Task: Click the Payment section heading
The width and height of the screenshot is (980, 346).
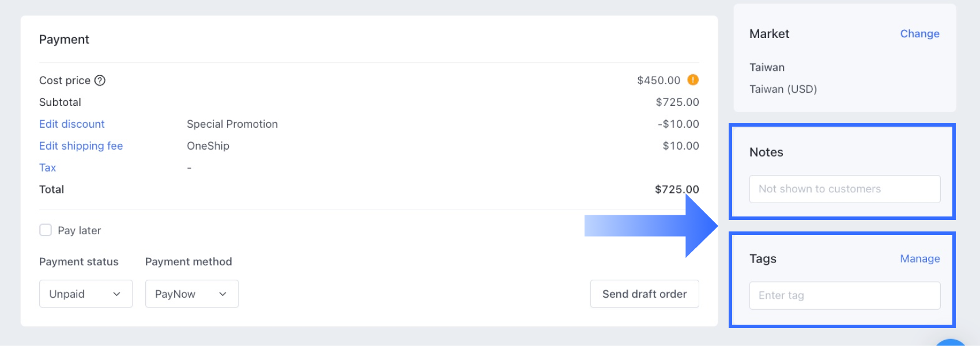Action: tap(64, 40)
